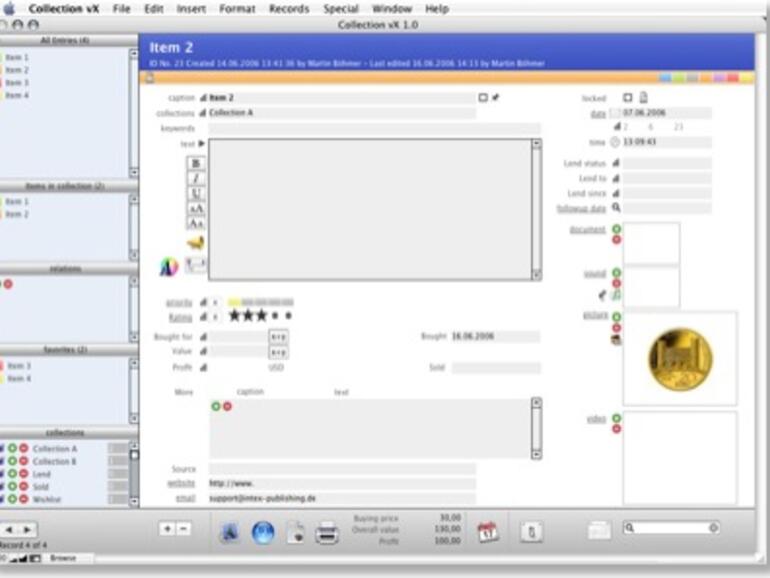Click the Underline formatting button
The width and height of the screenshot is (770, 578).
[x=196, y=193]
